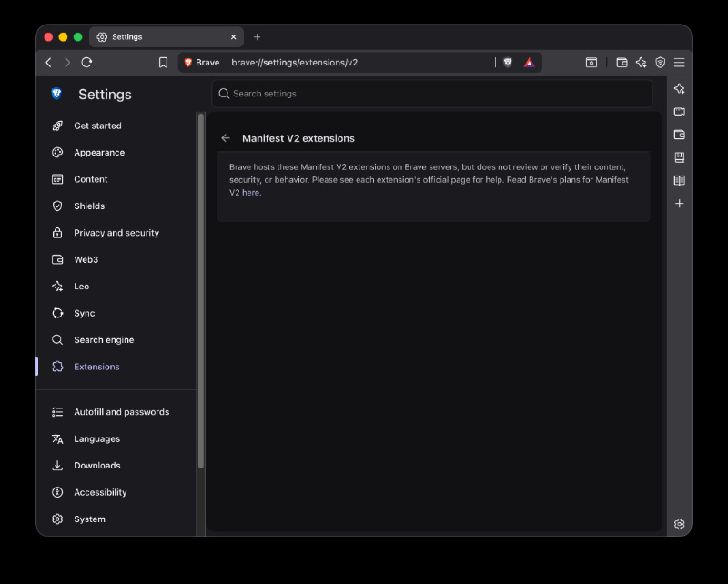Click the toolbar icon left of Wallet
Viewport: 728px width, 584px height.
[x=591, y=62]
